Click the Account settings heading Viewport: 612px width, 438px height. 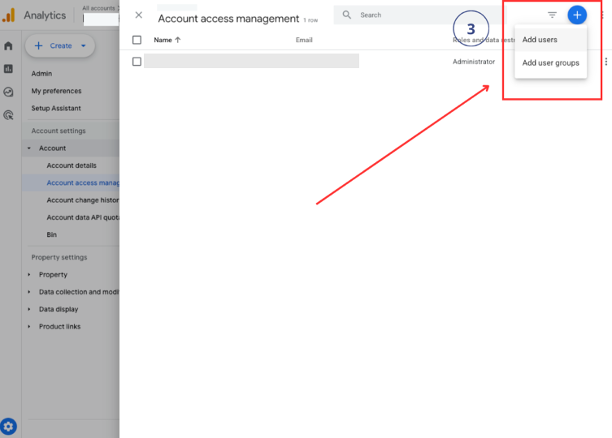59,131
